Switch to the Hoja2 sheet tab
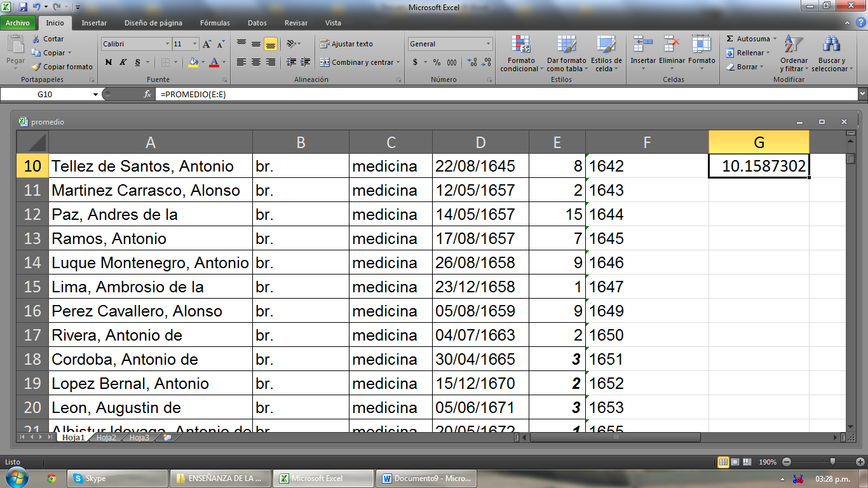 [106, 437]
